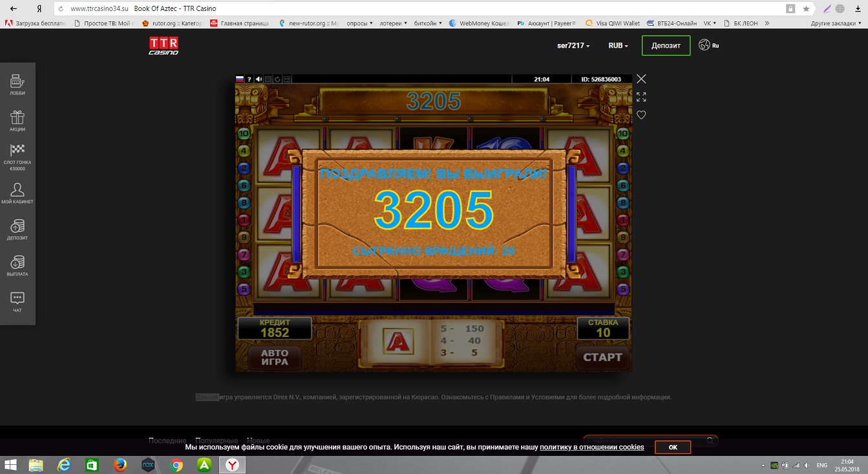Bookmark this page with the star icon
The height and width of the screenshot is (474, 868).
pos(806,9)
